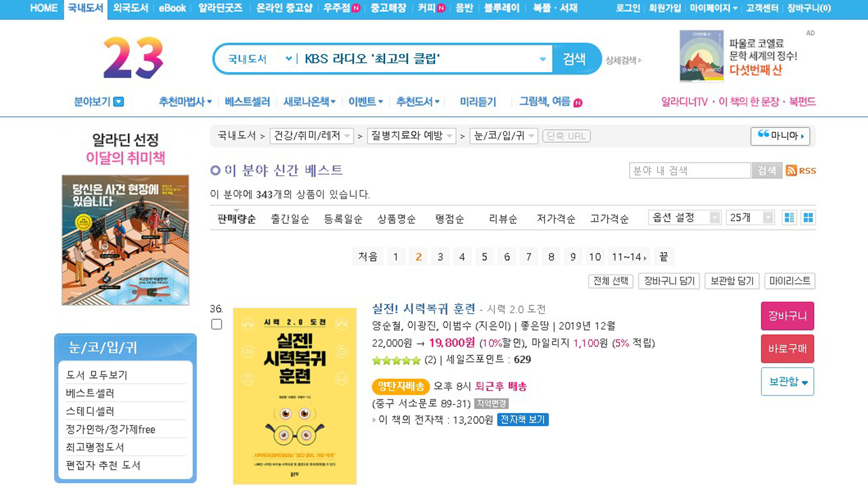Click the five-star rating of the book
The image size is (868, 488).
396,361
